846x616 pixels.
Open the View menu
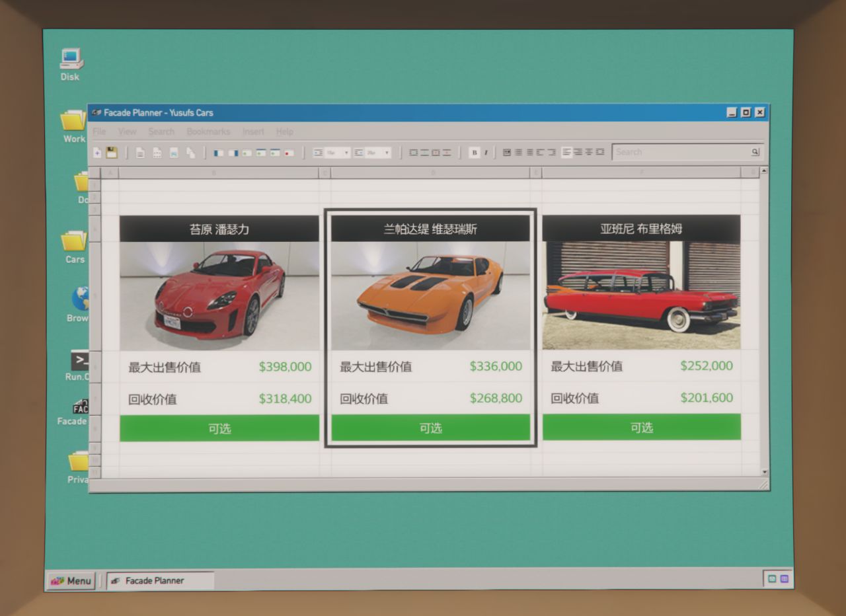(127, 132)
